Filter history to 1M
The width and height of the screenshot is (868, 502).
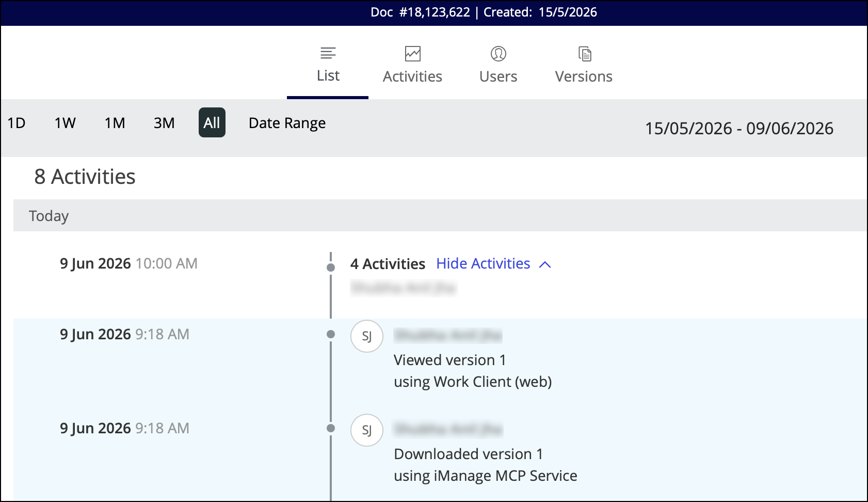point(115,123)
